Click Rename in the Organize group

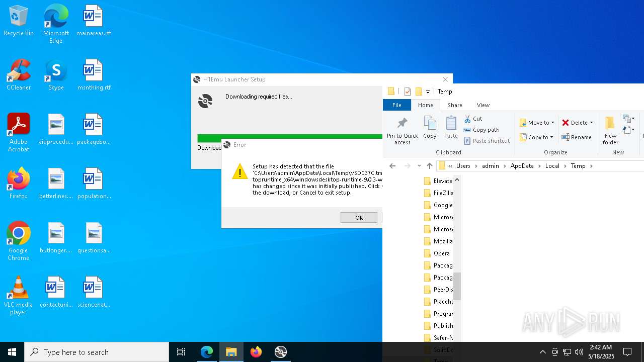point(577,137)
